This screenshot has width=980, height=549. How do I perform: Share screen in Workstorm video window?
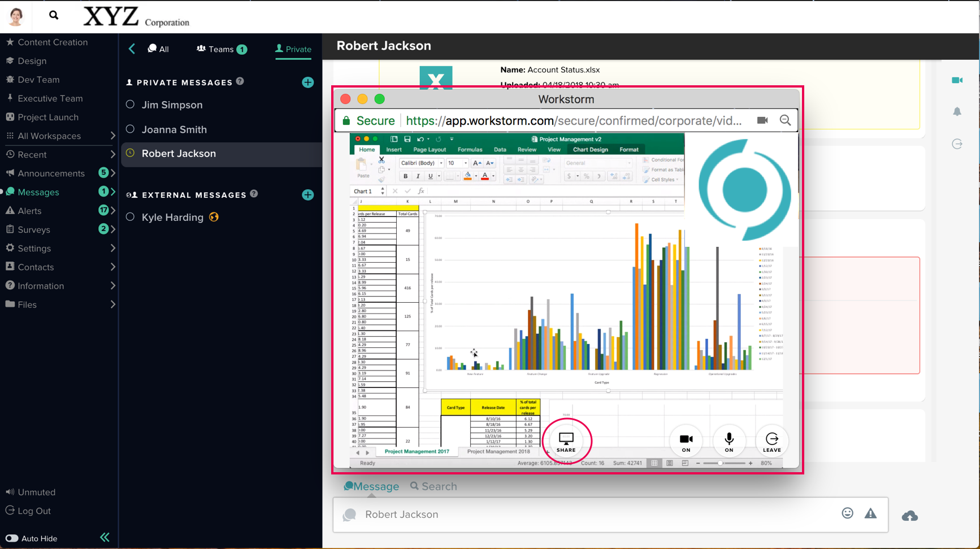pyautogui.click(x=566, y=442)
